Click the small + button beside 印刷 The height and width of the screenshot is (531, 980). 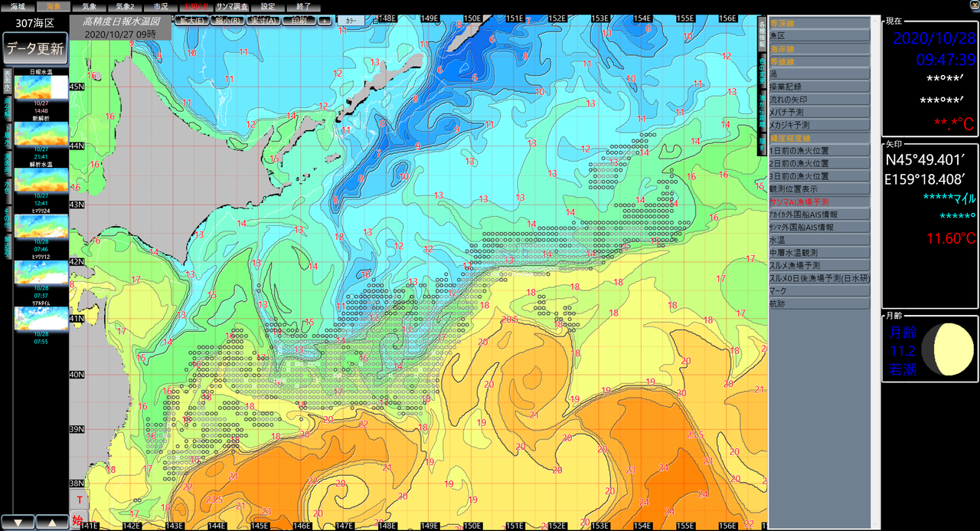[x=325, y=21]
